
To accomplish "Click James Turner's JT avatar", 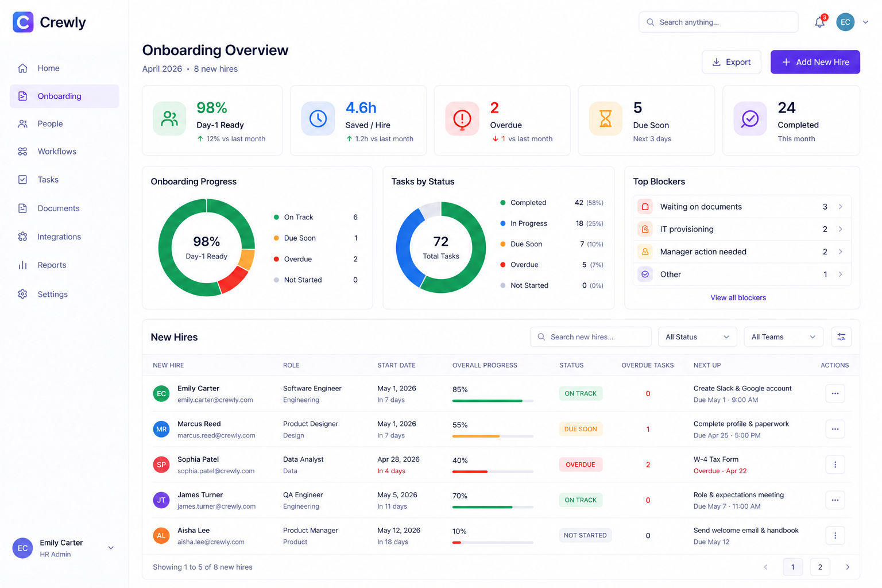I will pyautogui.click(x=161, y=500).
